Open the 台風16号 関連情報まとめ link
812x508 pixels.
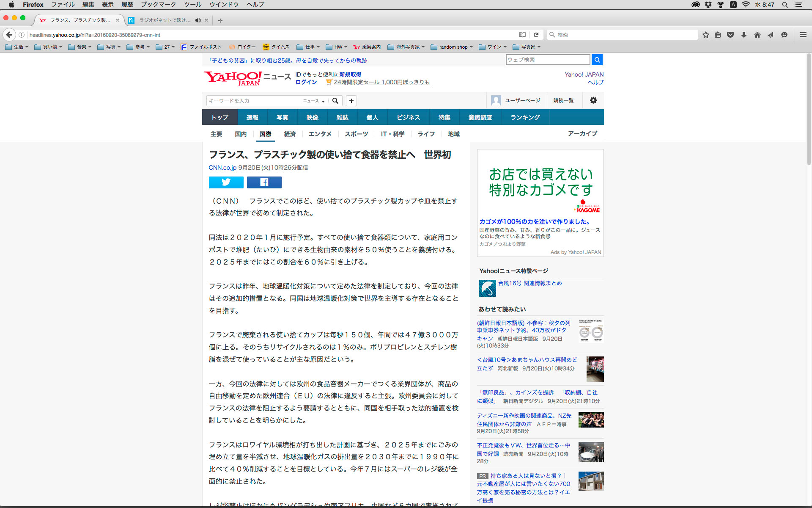point(529,283)
